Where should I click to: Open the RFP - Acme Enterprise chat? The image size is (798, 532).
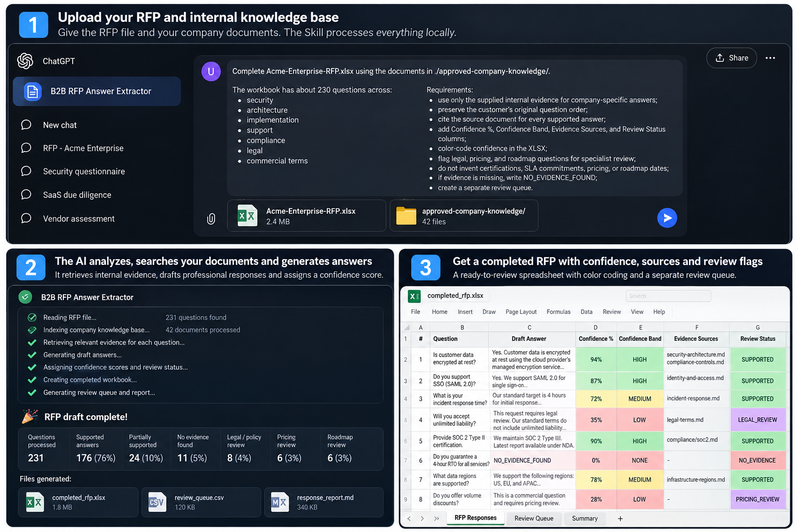(x=83, y=149)
